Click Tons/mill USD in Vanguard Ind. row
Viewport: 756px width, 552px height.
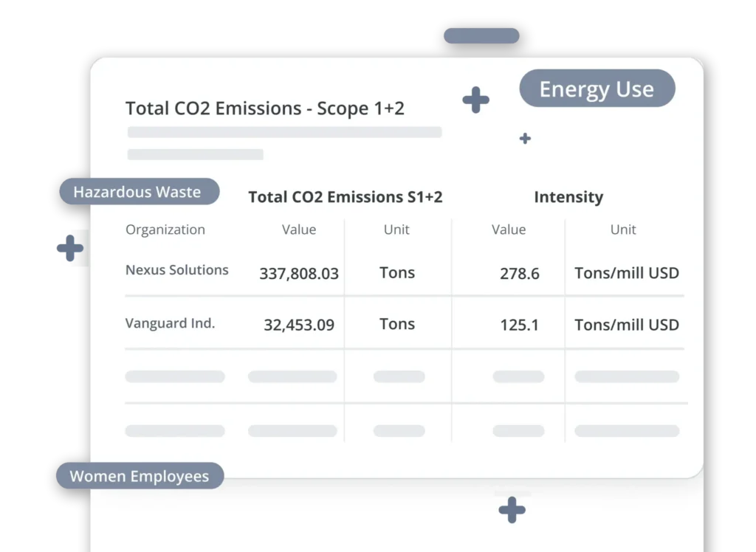626,325
